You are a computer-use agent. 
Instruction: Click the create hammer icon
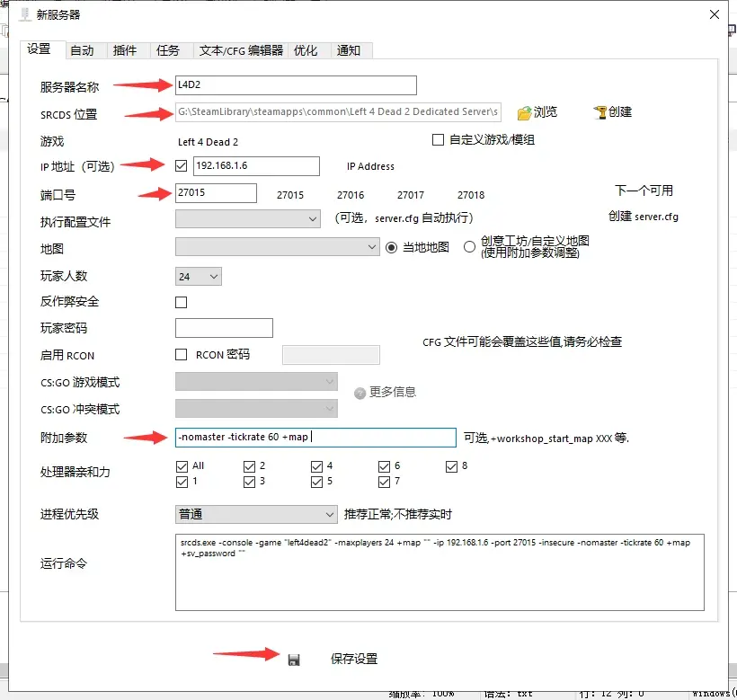coord(600,112)
